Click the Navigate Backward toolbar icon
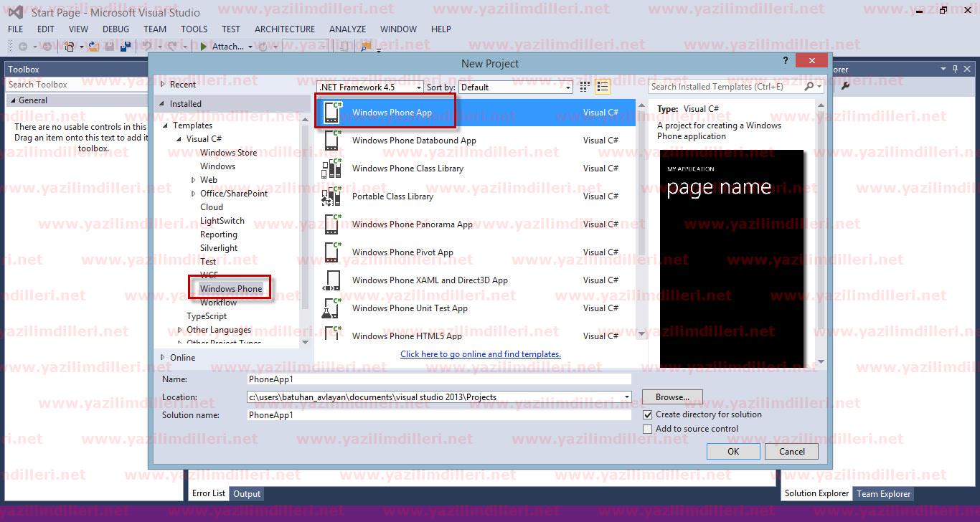This screenshot has width=980, height=522. 23,47
